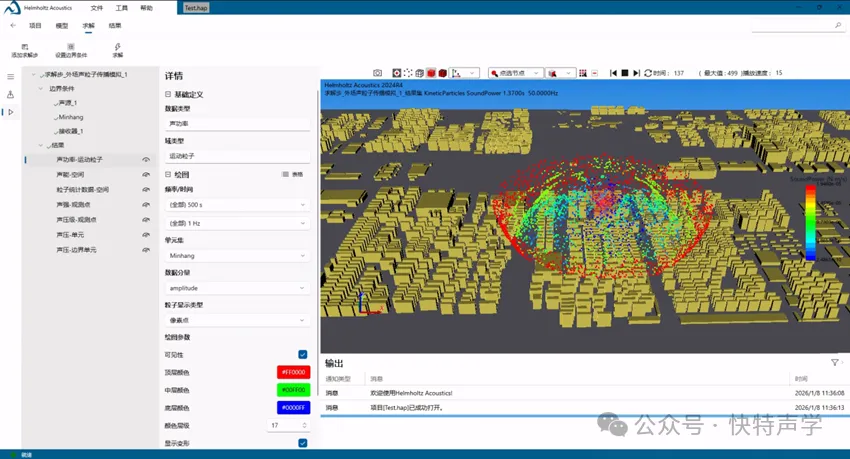Select the 声源_1 boundary condition
This screenshot has height=459, width=850.
(x=67, y=103)
